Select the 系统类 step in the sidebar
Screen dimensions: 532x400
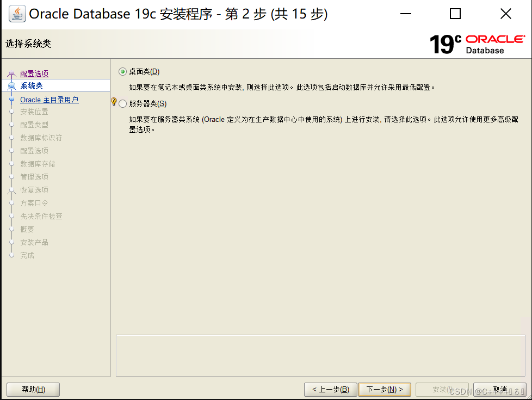pyautogui.click(x=32, y=85)
